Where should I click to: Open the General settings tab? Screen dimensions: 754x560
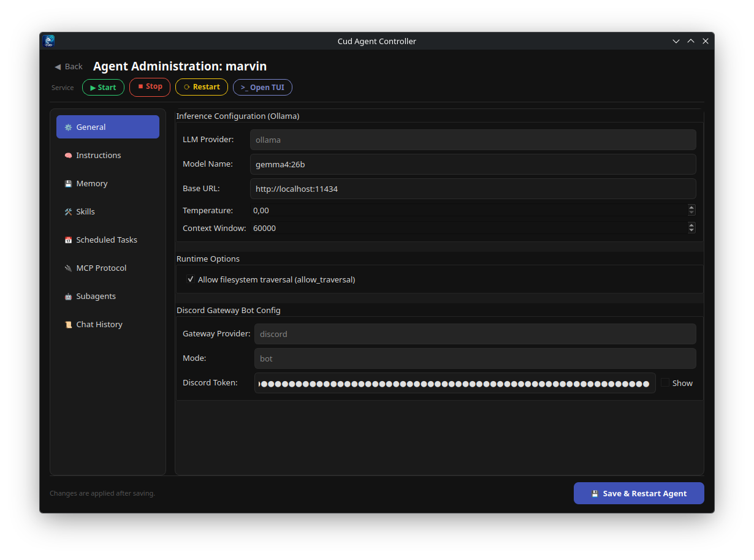(108, 127)
